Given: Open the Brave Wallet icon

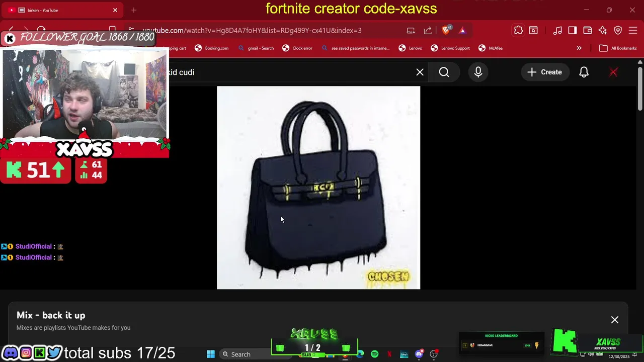Looking at the screenshot, I should point(587,30).
